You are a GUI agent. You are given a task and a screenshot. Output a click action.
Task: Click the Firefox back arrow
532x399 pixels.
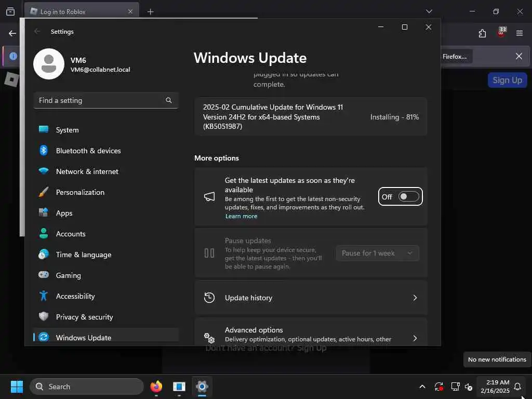click(12, 33)
